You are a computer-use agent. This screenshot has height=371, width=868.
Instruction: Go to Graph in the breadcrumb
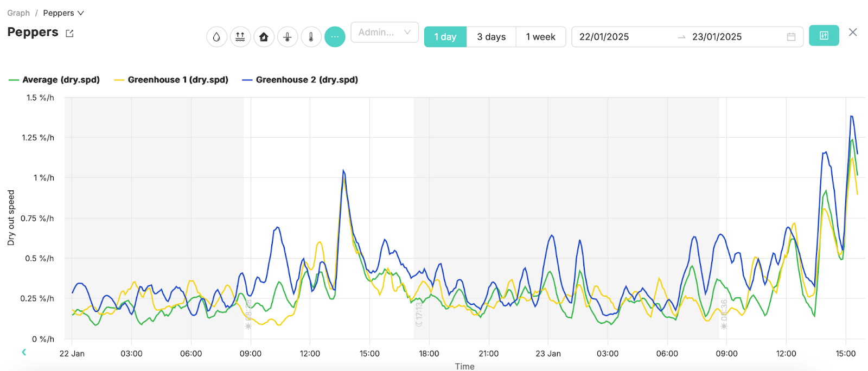18,13
